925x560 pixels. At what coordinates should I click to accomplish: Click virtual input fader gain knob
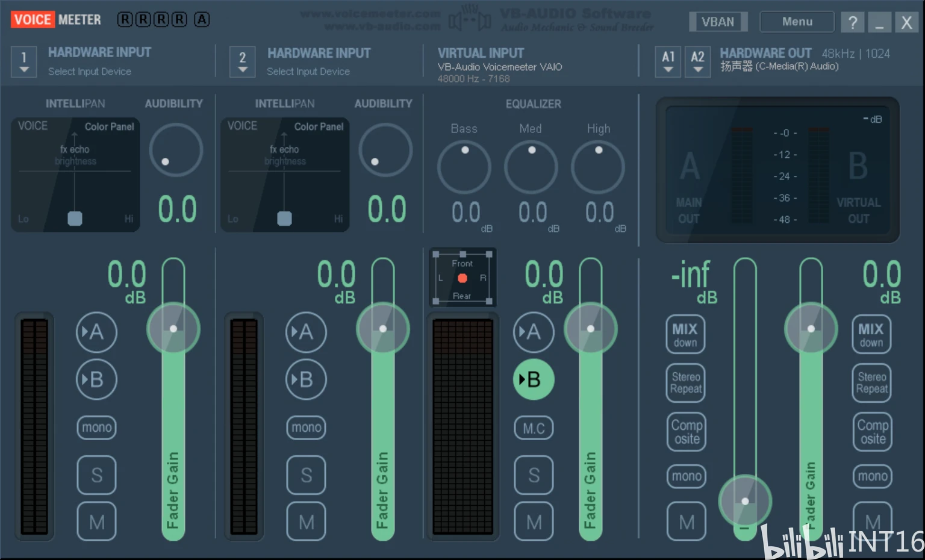591,329
